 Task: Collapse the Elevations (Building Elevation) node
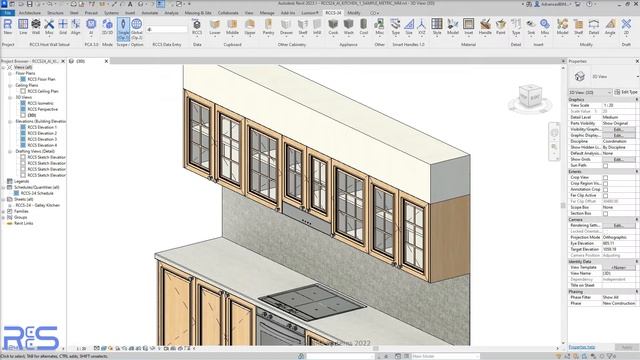[x=10, y=121]
